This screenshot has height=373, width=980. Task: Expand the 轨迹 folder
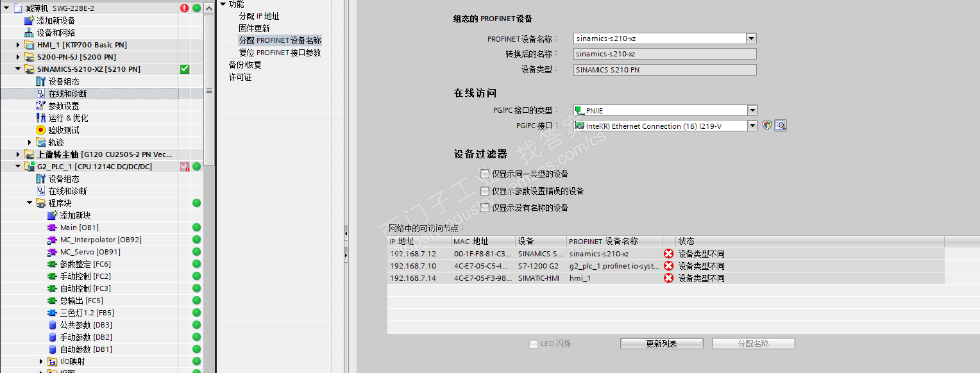point(30,142)
